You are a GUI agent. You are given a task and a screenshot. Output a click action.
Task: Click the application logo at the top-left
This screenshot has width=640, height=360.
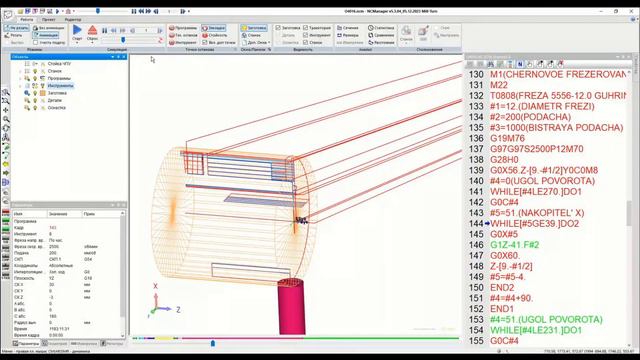[8, 14]
